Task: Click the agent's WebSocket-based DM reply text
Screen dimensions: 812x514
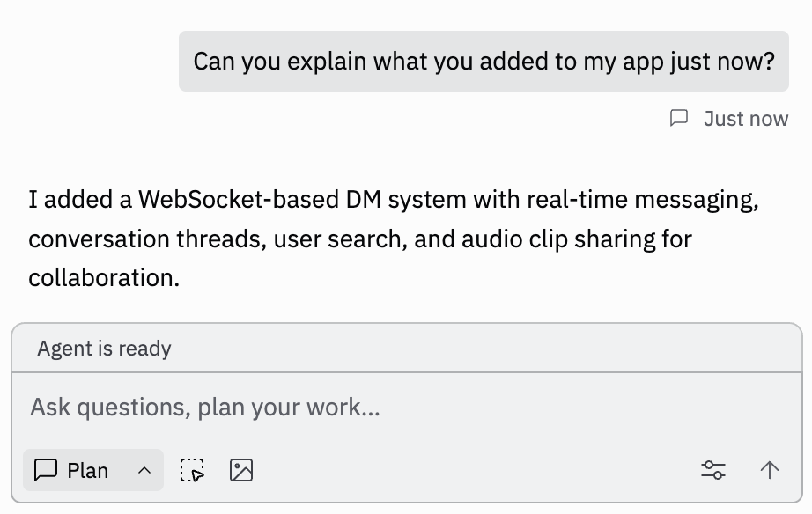Action: coord(394,239)
